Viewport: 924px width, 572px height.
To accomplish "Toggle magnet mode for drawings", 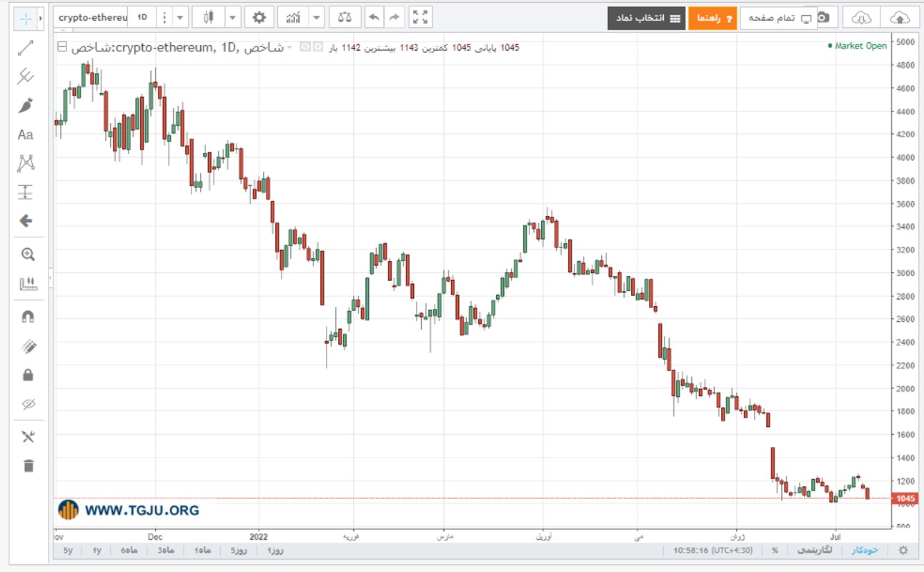I will (x=28, y=317).
